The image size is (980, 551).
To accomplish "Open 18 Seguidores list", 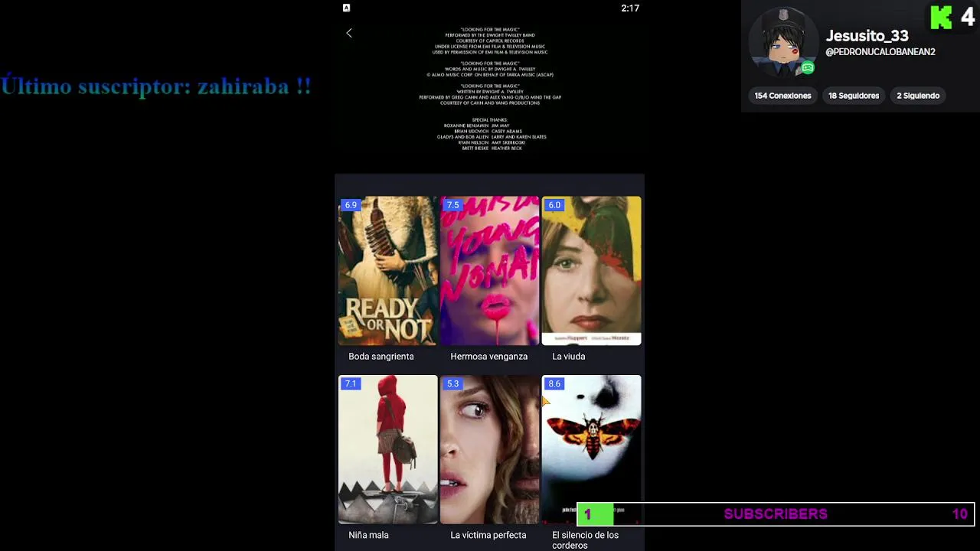I will tap(854, 96).
